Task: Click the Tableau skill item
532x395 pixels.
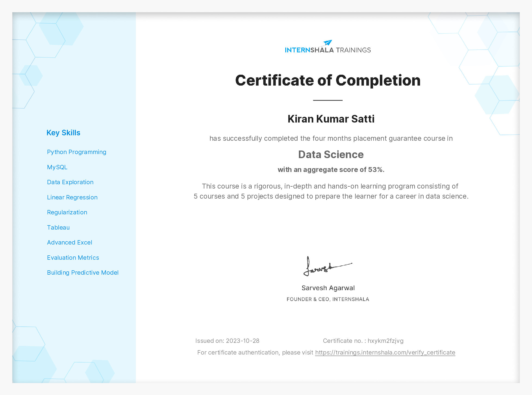Action: tap(58, 227)
